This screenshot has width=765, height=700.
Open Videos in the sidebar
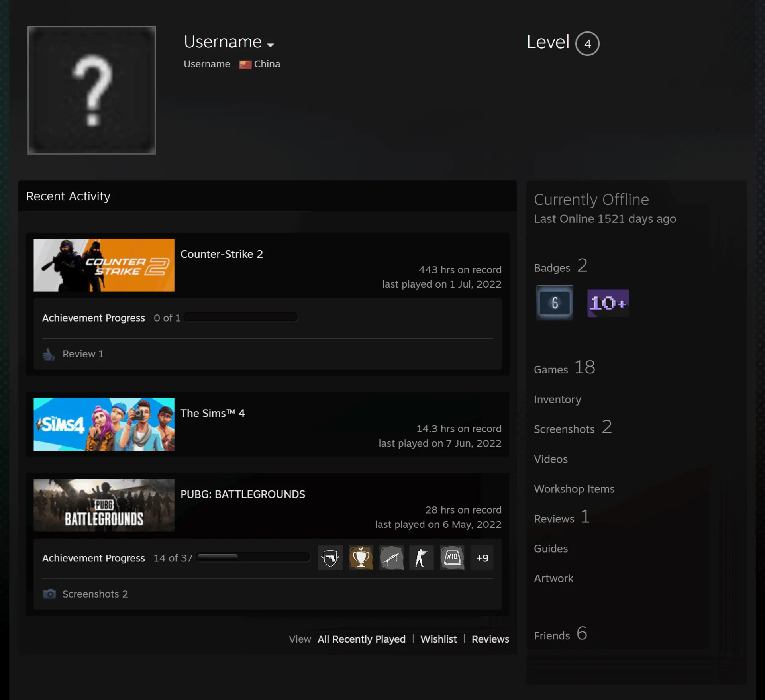click(551, 459)
